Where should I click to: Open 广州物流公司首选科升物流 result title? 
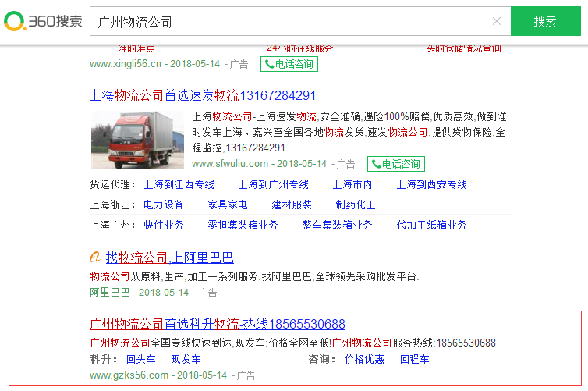pos(218,324)
